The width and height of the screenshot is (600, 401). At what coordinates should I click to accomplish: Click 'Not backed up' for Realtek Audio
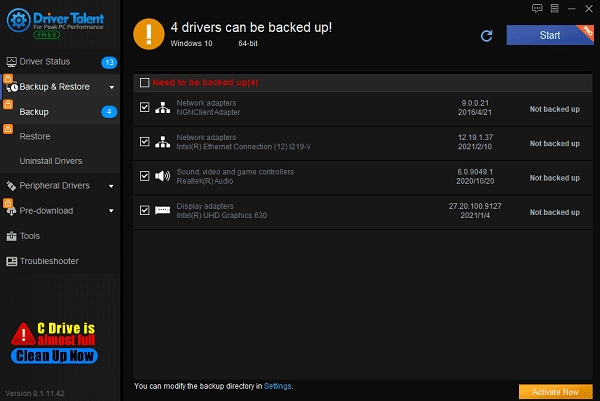pyautogui.click(x=554, y=178)
